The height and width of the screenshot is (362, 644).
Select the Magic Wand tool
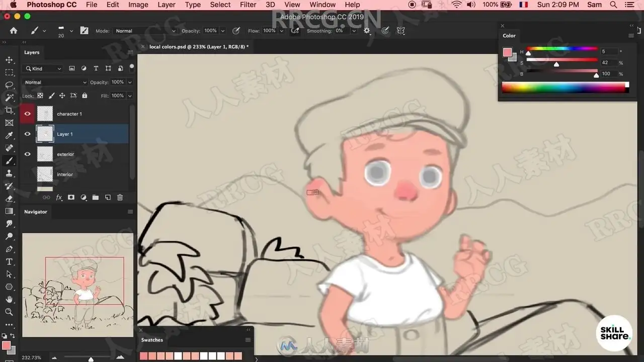coord(9,98)
